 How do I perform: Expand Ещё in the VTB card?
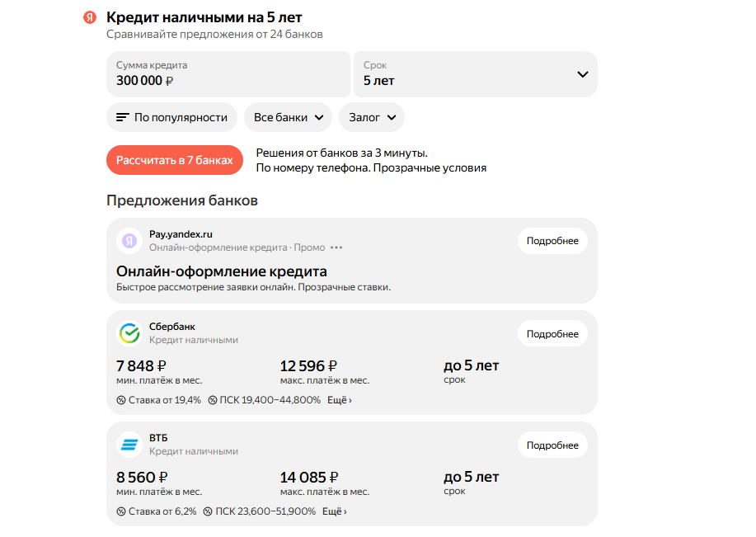point(334,511)
